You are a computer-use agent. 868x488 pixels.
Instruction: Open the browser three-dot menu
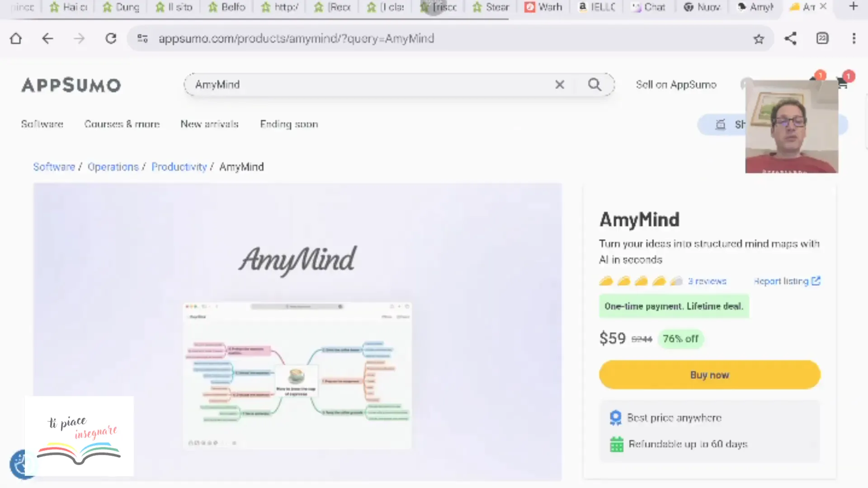[854, 38]
